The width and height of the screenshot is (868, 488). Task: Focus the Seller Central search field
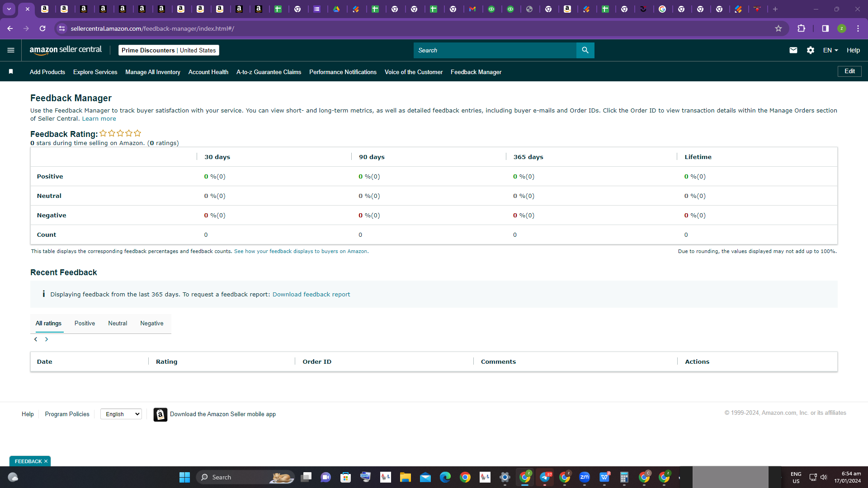[x=495, y=50]
